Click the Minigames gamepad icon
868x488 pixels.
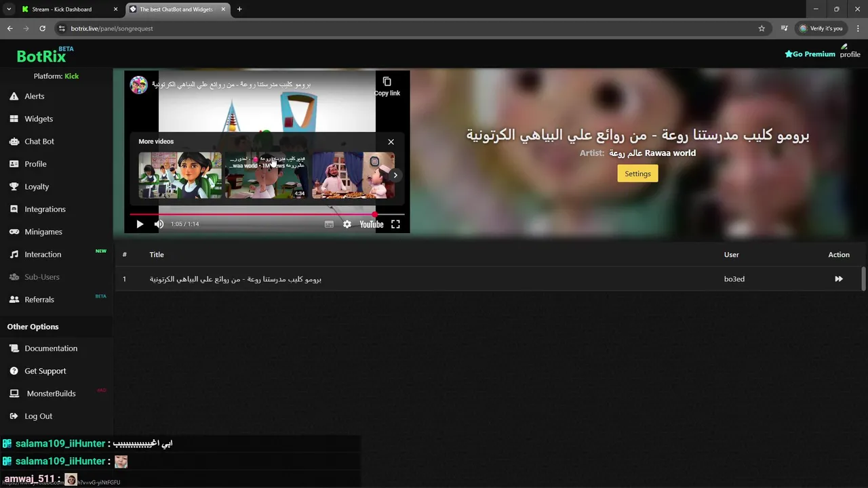(x=14, y=232)
